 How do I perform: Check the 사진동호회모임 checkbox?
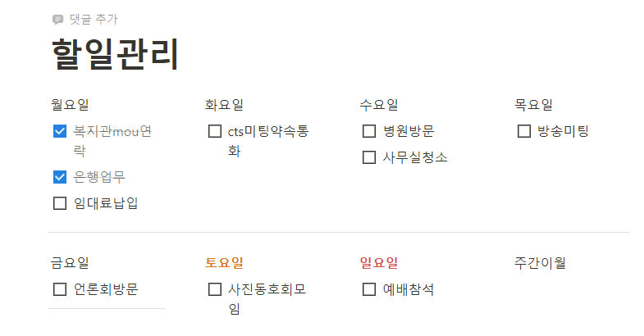pyautogui.click(x=215, y=289)
